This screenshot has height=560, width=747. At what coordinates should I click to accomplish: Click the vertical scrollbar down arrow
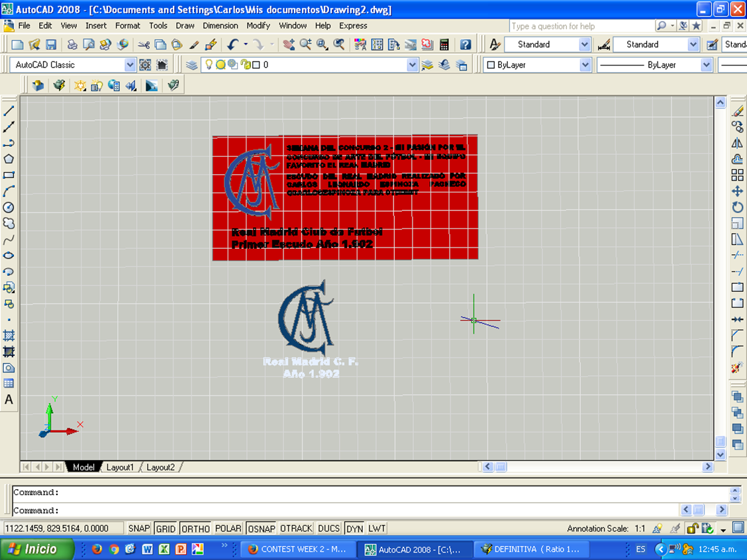pyautogui.click(x=721, y=455)
